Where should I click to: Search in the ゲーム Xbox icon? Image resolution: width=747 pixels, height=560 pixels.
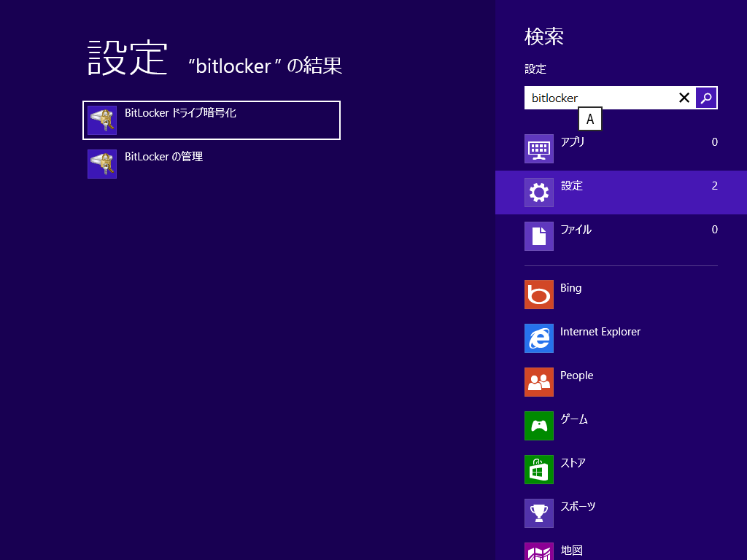[x=539, y=426]
